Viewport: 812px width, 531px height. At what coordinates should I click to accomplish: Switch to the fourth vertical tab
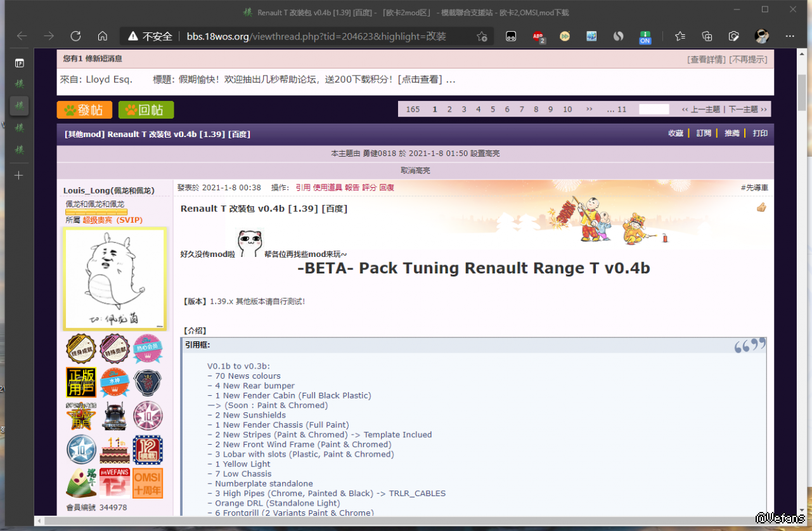19,150
